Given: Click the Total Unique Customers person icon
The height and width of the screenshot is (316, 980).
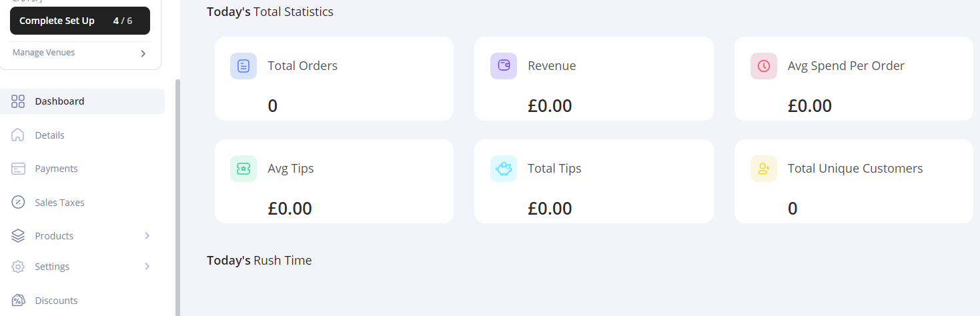Looking at the screenshot, I should [764, 169].
